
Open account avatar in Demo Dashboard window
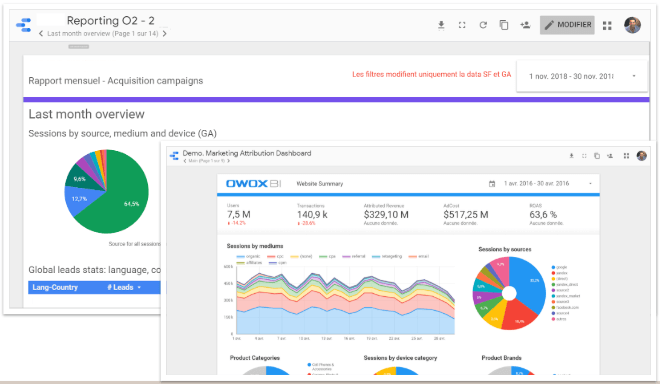tap(641, 156)
